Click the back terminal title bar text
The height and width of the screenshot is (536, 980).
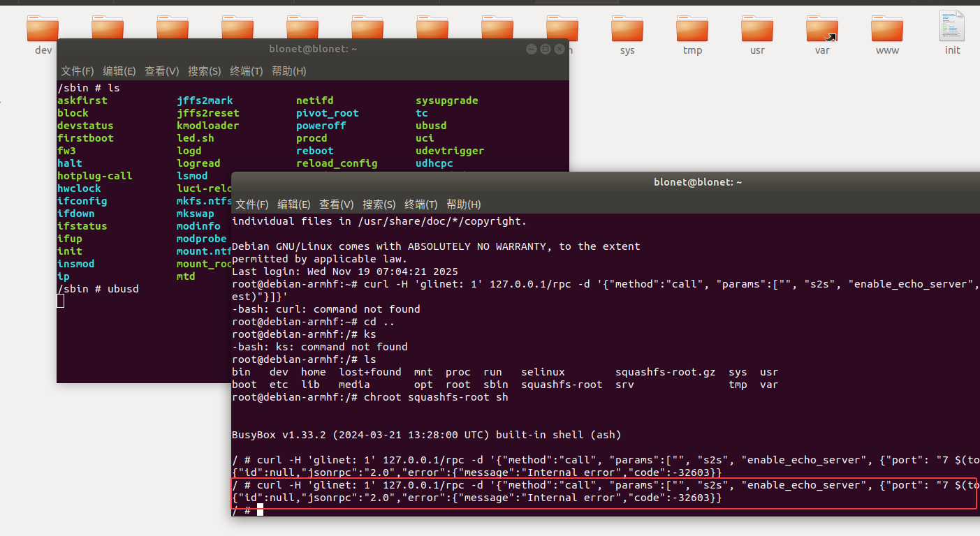(x=313, y=49)
